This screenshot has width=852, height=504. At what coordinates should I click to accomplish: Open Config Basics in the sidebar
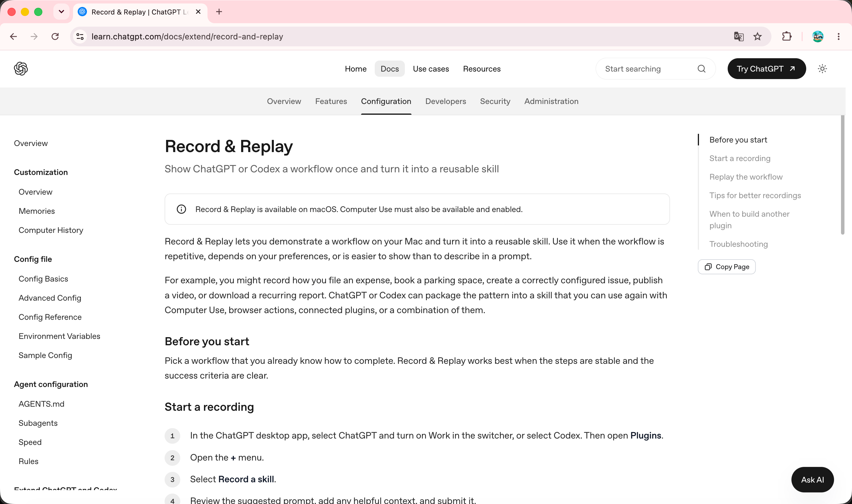click(43, 279)
